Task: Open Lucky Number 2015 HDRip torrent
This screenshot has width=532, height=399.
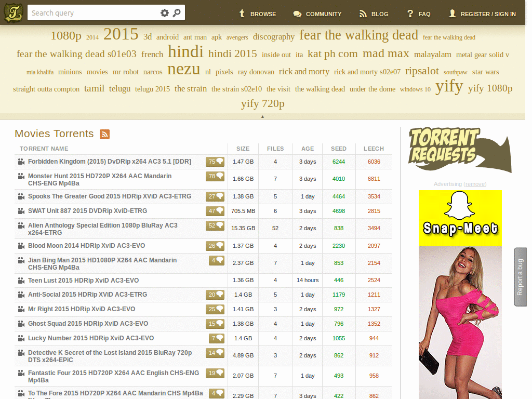Action: click(91, 338)
